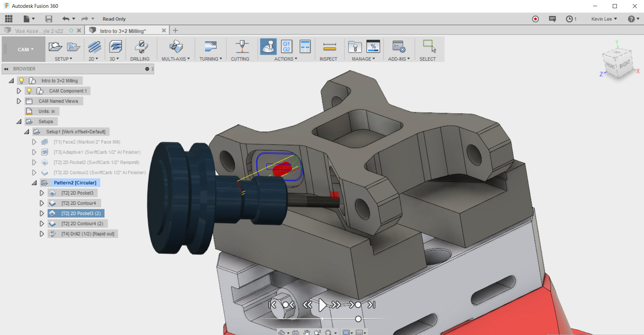Viewport: 644px width, 335px height.
Task: Fast forward the simulation
Action: tap(336, 305)
